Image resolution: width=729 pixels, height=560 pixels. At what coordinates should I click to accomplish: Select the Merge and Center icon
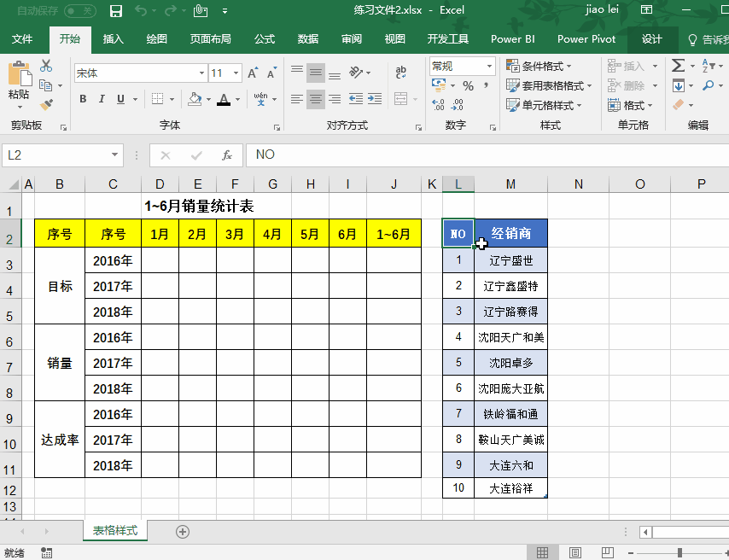400,97
